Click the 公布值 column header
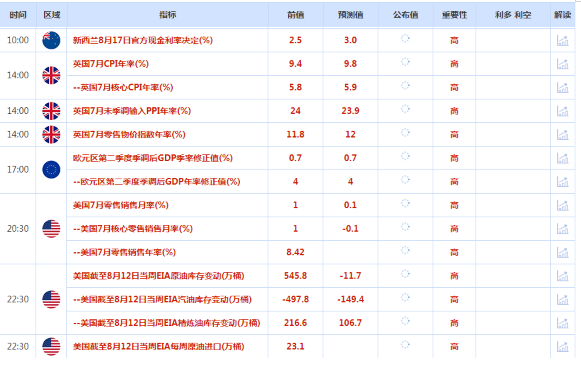The width and height of the screenshot is (581, 368). click(405, 15)
